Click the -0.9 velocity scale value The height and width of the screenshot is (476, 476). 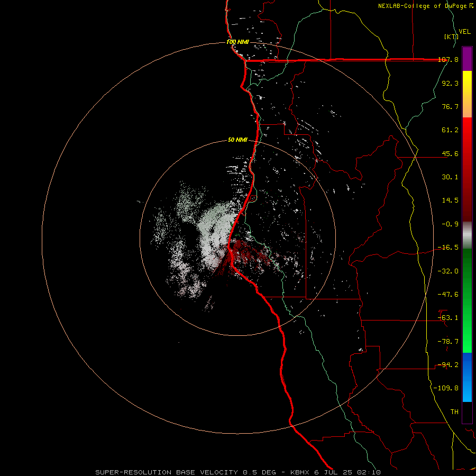coord(450,224)
